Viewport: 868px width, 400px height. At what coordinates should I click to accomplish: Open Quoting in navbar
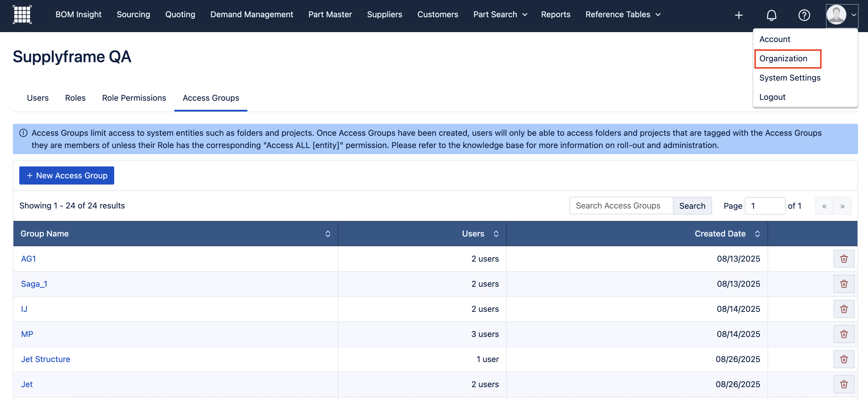[x=180, y=15]
